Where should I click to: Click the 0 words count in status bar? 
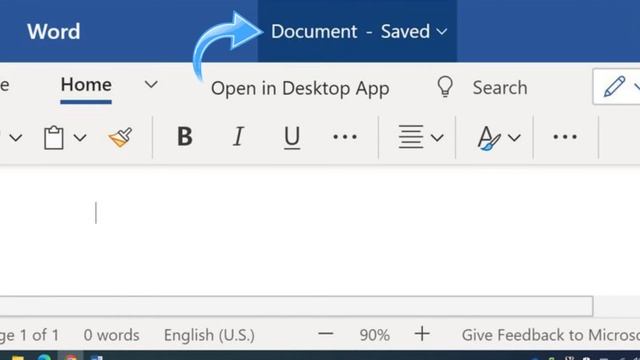111,335
